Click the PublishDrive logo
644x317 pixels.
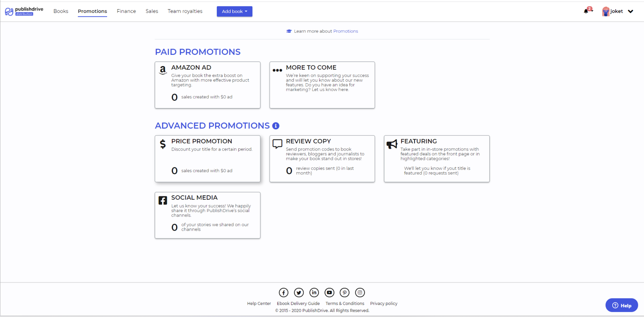(x=24, y=11)
